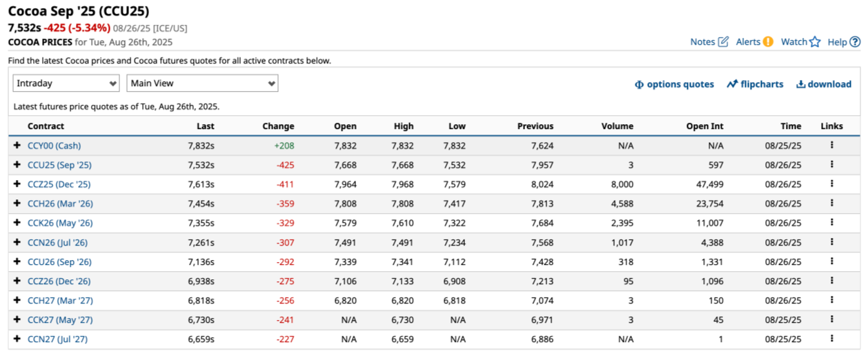
Task: Expand the CCU26 (Sep '26) row plus sign
Action: (17, 261)
